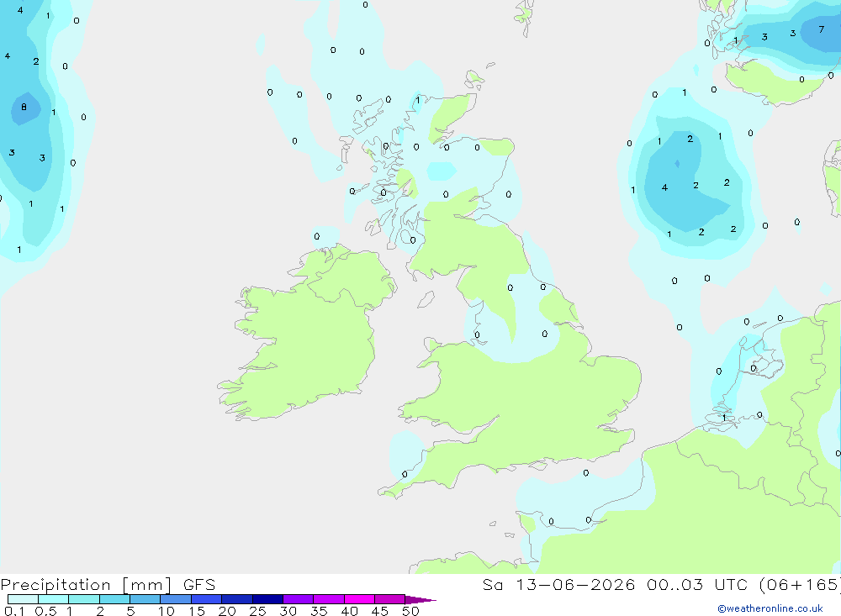Click the "GFS" model label
Image resolution: width=841 pixels, height=616 pixels.
click(199, 585)
